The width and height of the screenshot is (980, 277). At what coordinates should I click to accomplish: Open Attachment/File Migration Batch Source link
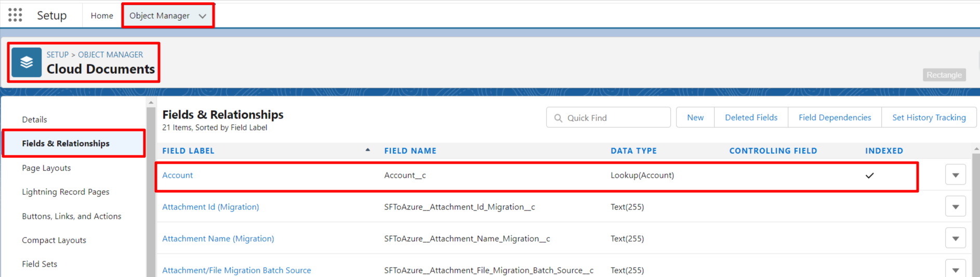tap(236, 270)
